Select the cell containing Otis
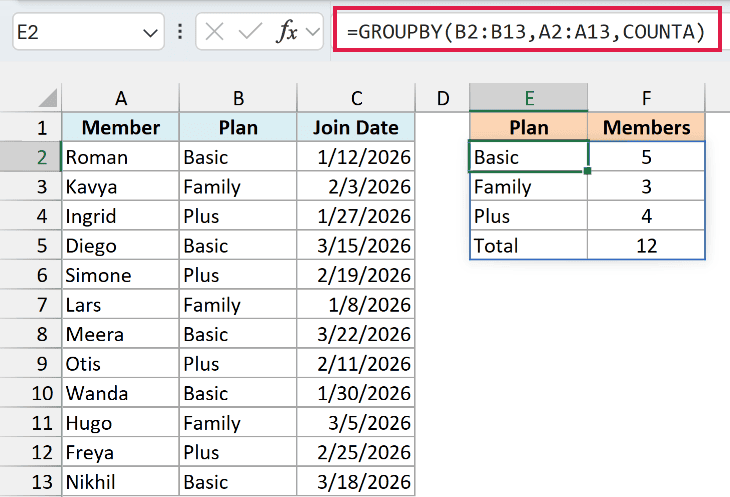The height and width of the screenshot is (497, 730). tap(121, 363)
